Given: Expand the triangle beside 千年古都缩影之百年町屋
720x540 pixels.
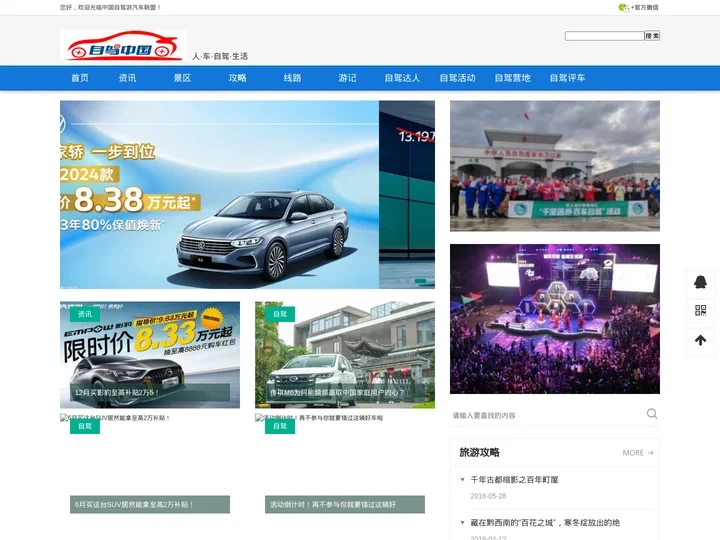Looking at the screenshot, I should [462, 479].
